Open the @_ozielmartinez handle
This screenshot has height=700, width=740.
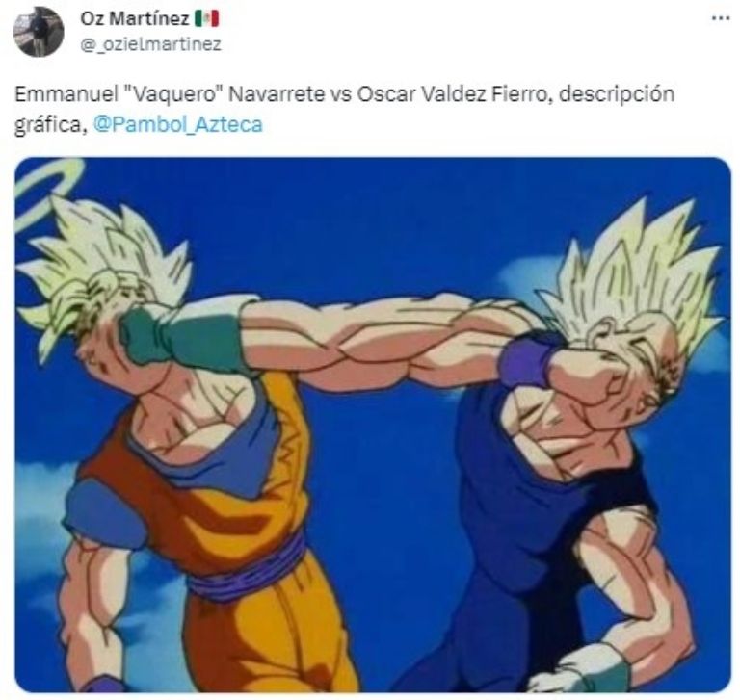click(150, 44)
